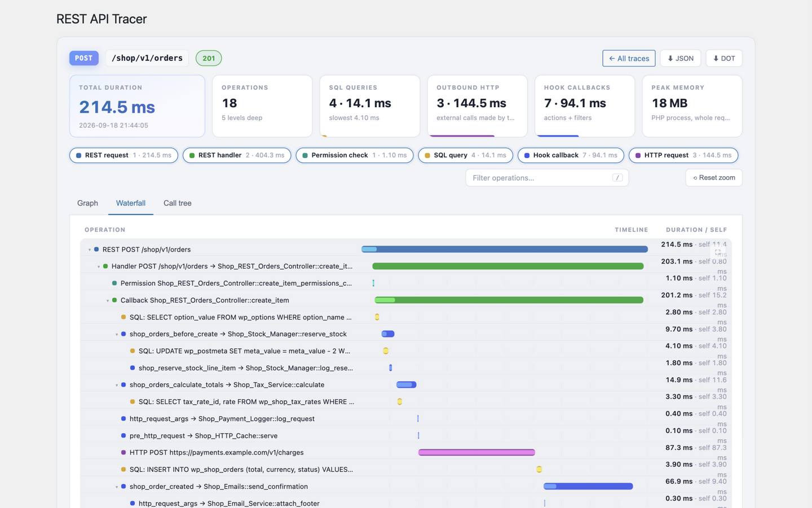Select the HTTP POST payments.example.com row
This screenshot has height=508, width=812.
[405, 453]
